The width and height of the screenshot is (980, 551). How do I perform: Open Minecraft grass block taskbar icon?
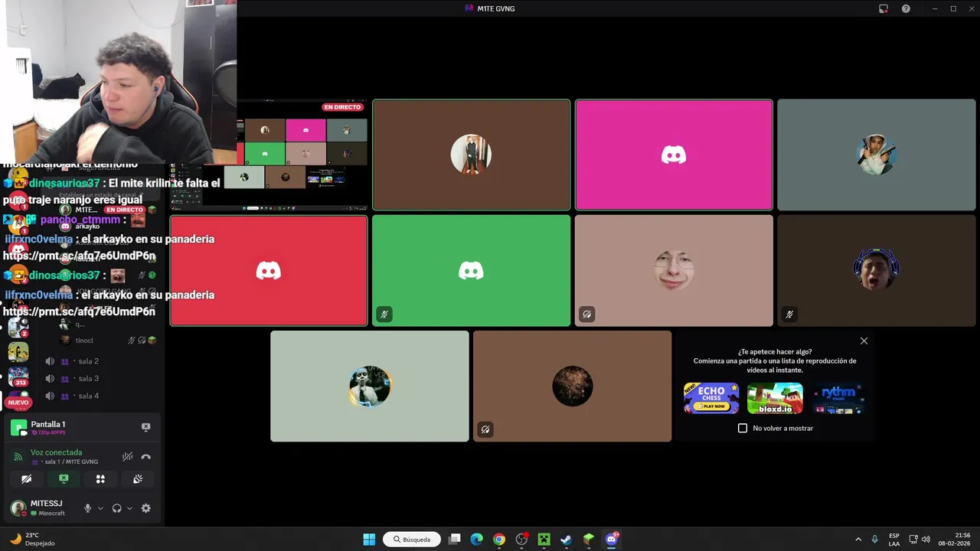[x=589, y=540]
